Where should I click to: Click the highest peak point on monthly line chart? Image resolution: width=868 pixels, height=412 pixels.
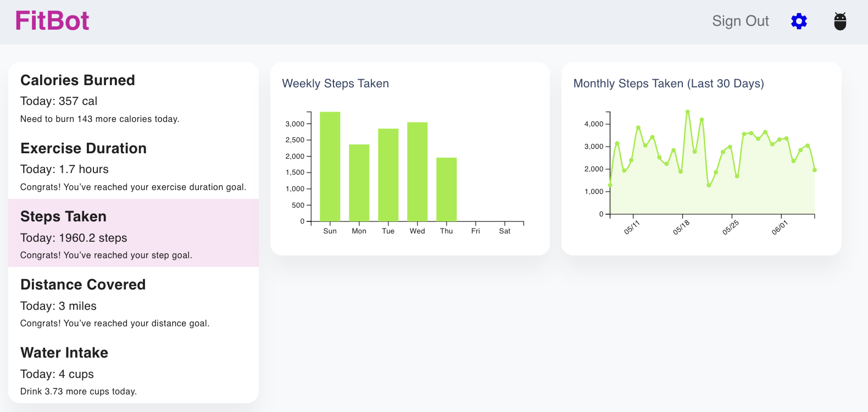[688, 112]
